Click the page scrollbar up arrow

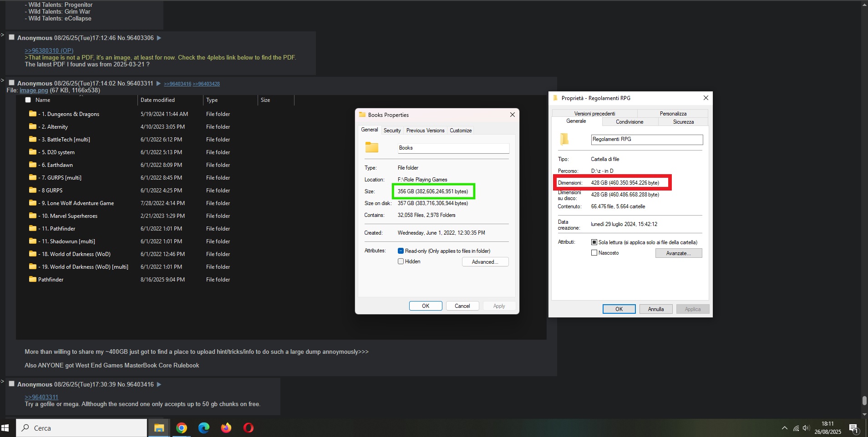pos(864,4)
